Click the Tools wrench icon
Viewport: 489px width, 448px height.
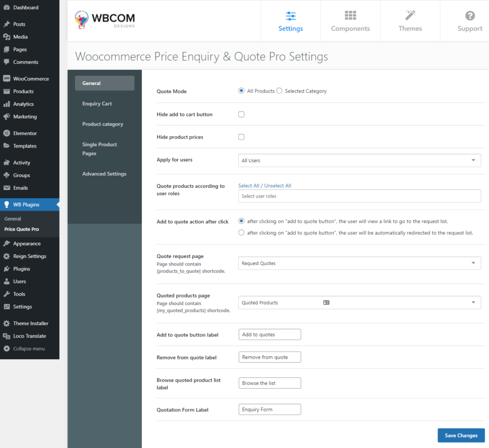point(7,294)
